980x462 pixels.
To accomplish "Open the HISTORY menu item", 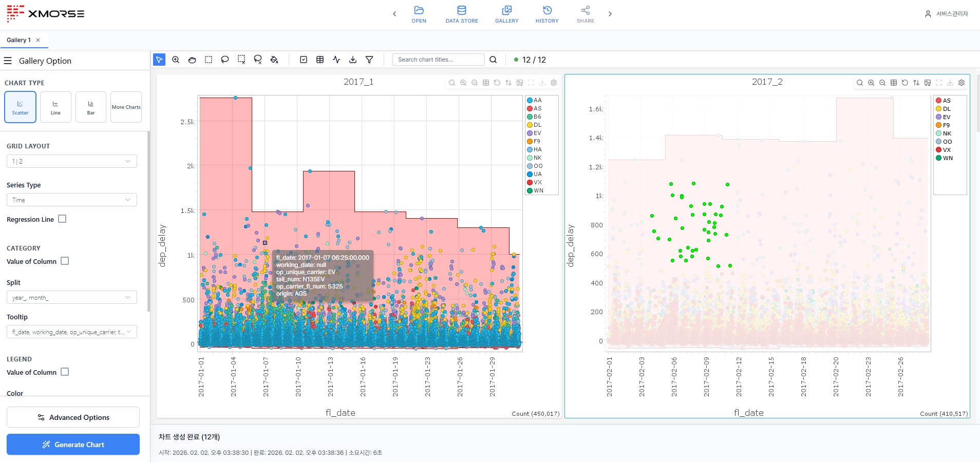I will pos(547,14).
